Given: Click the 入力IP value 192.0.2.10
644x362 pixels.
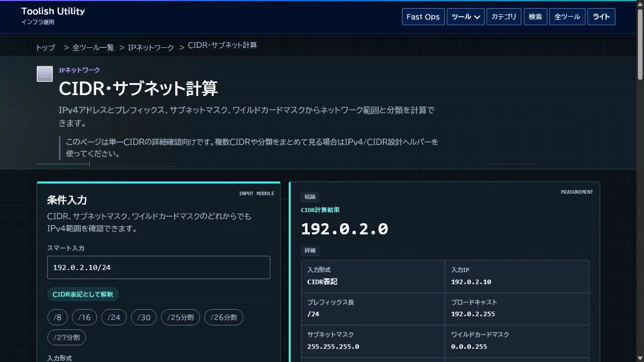Looking at the screenshot, I should [471, 282].
